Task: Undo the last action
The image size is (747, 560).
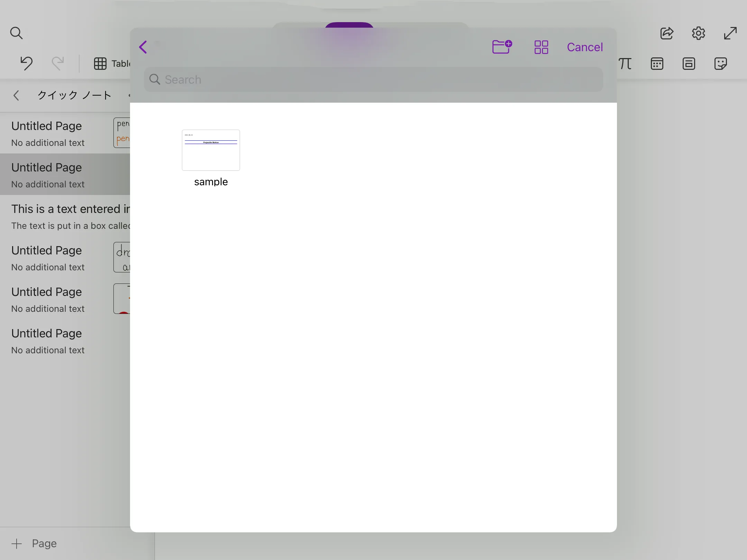Action: pyautogui.click(x=26, y=63)
